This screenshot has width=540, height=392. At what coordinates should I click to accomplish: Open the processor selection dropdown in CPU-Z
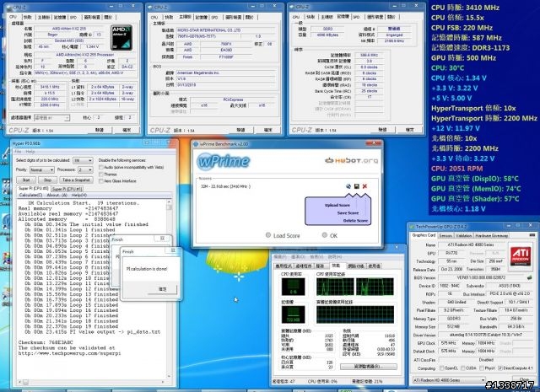click(x=51, y=118)
